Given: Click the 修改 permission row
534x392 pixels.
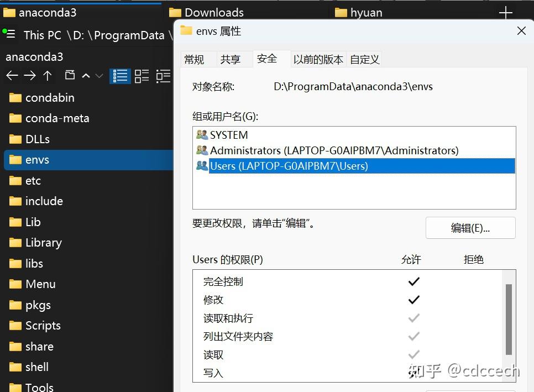Looking at the screenshot, I should click(x=347, y=300).
